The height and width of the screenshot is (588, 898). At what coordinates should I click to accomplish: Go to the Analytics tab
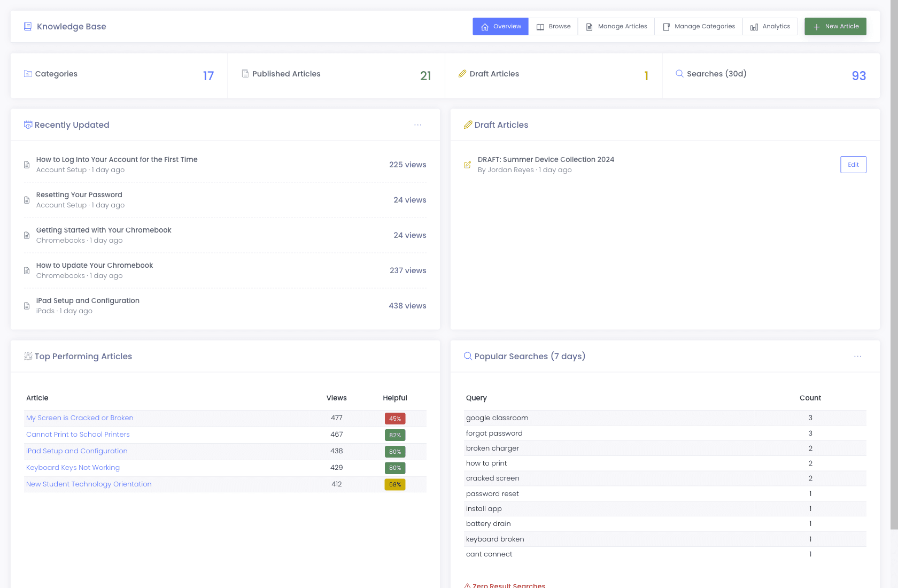tap(770, 27)
